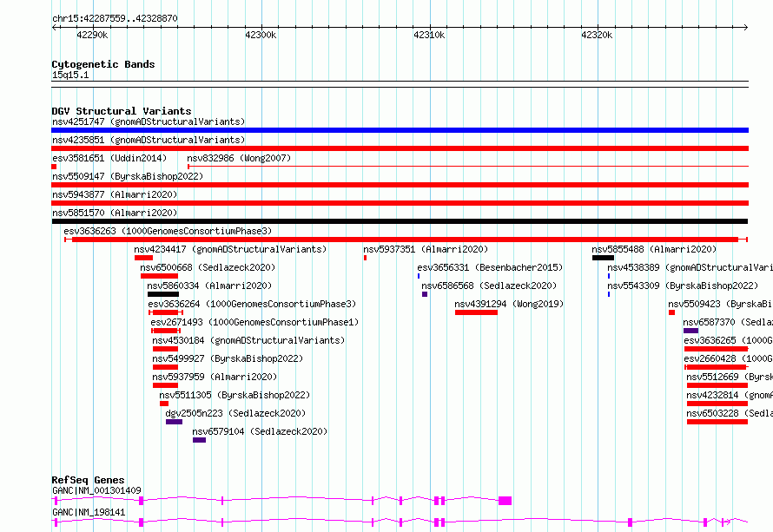The height and width of the screenshot is (532, 773).
Task: Open nsv5937959 (Almarri2020) label
Action: [x=215, y=377]
